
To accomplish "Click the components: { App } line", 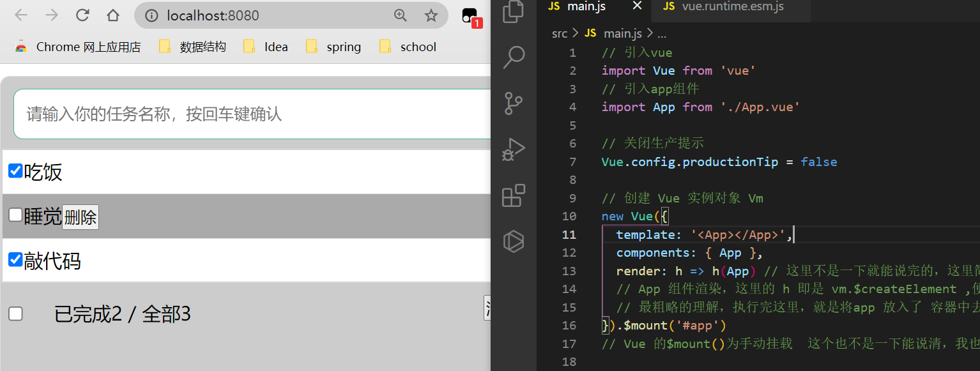I will [690, 253].
